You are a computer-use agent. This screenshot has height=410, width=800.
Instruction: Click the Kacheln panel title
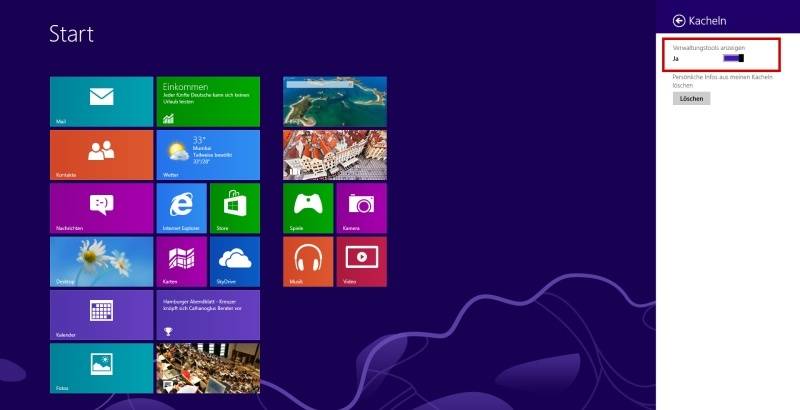(x=707, y=21)
